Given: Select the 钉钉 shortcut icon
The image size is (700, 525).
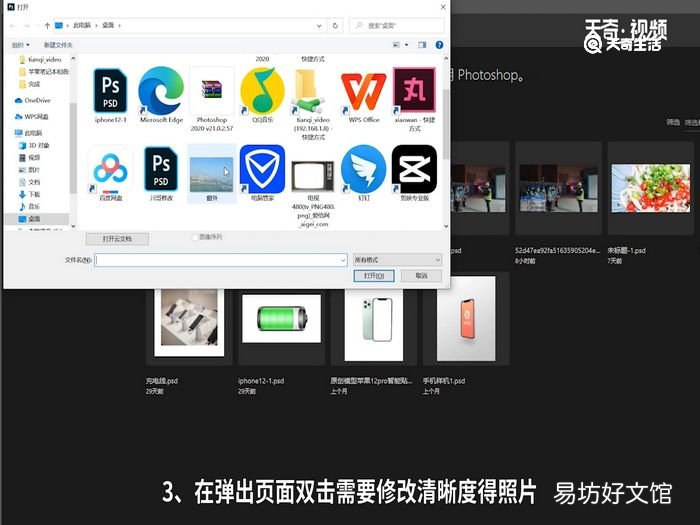Looking at the screenshot, I should pos(363,169).
